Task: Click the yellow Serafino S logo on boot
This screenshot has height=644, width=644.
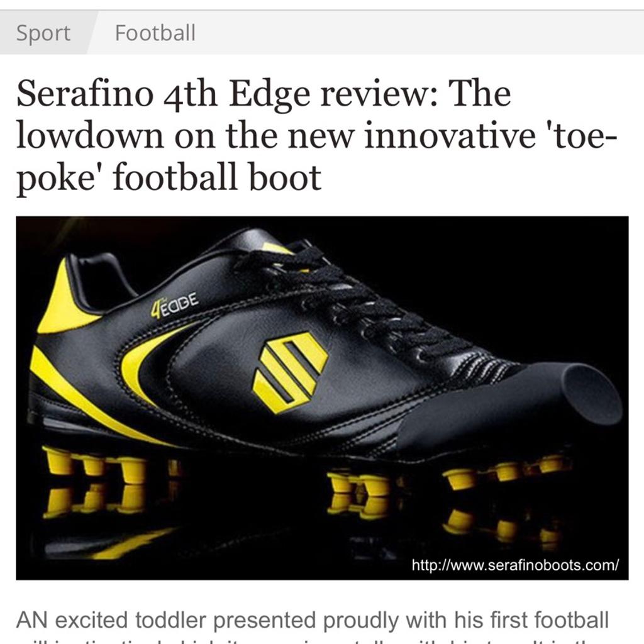Action: (x=290, y=372)
